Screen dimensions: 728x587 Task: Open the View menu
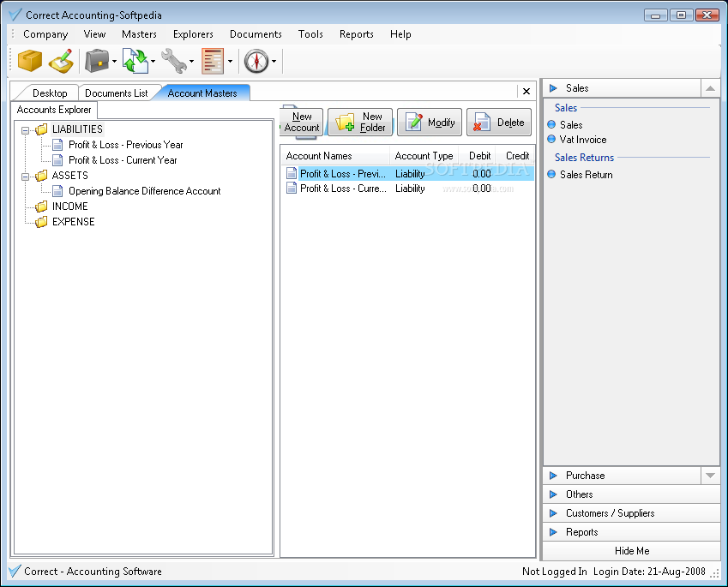pos(94,34)
